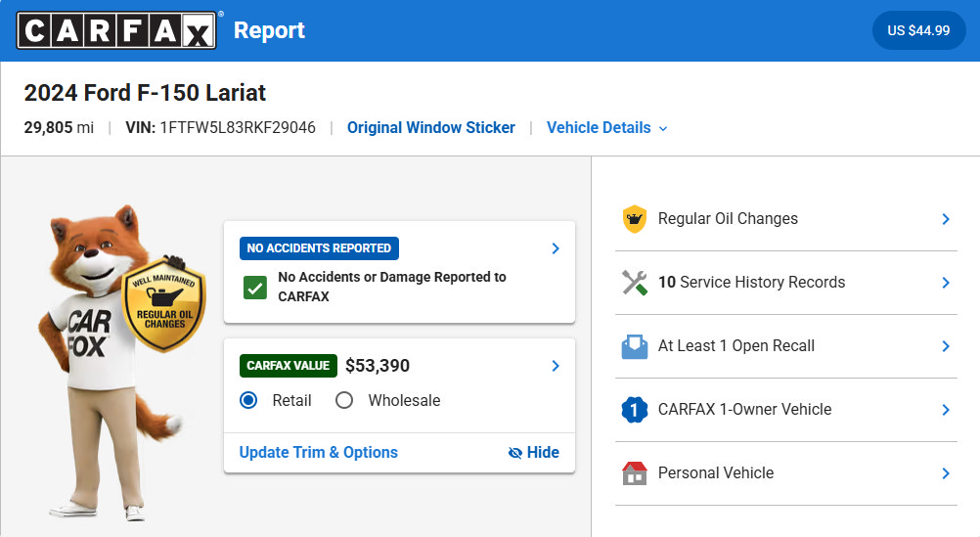Click the Well Maintained Regular Oil Changes badge
This screenshot has height=537, width=980.
tap(163, 304)
